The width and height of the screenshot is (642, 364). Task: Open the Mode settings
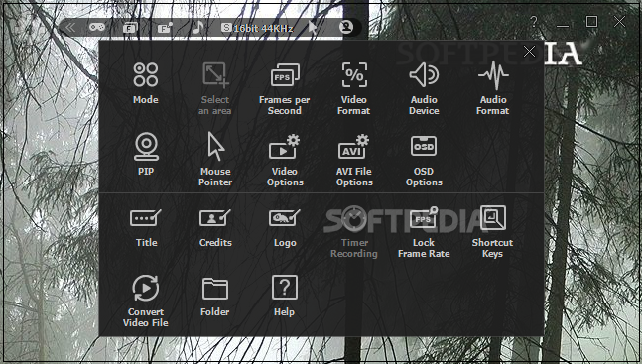pos(145,83)
